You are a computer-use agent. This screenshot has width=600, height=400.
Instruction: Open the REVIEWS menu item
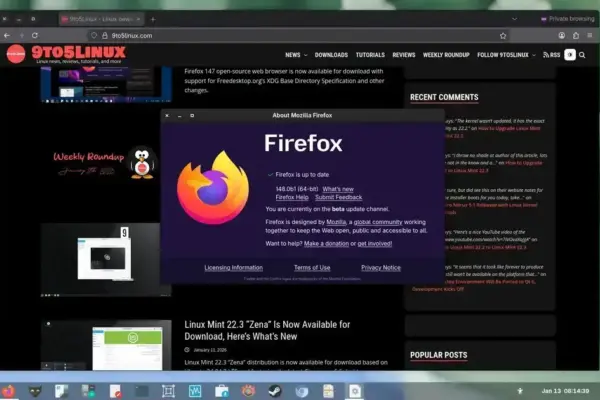coord(404,55)
